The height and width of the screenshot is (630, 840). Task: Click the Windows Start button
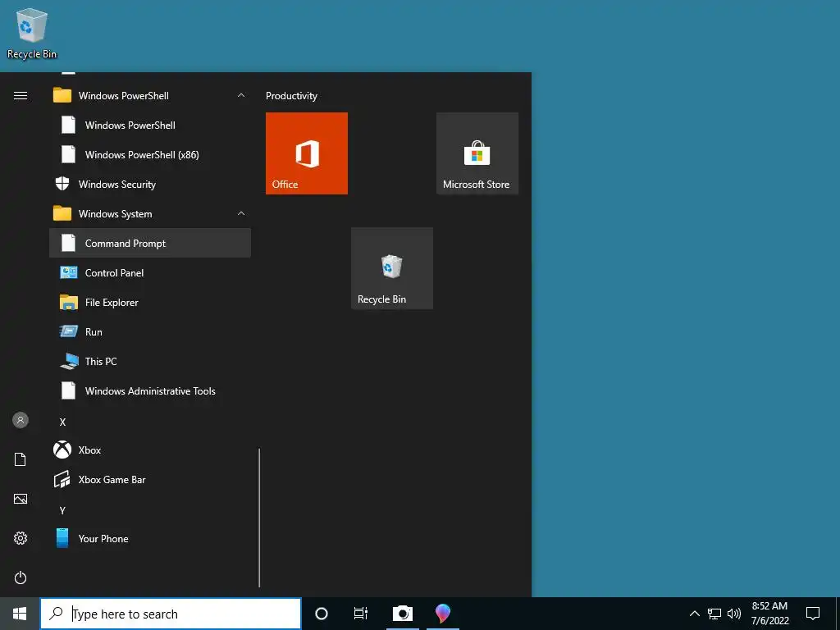(x=20, y=614)
